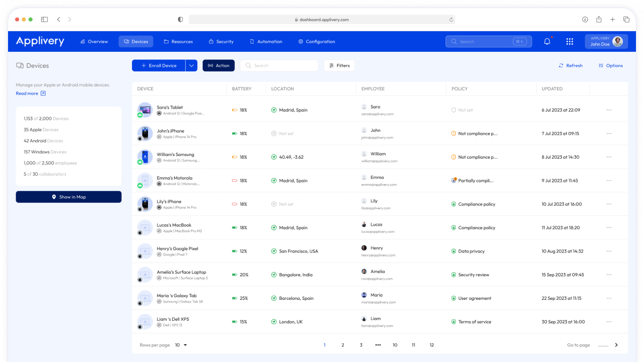Open the John Doe account menu

coord(606,42)
